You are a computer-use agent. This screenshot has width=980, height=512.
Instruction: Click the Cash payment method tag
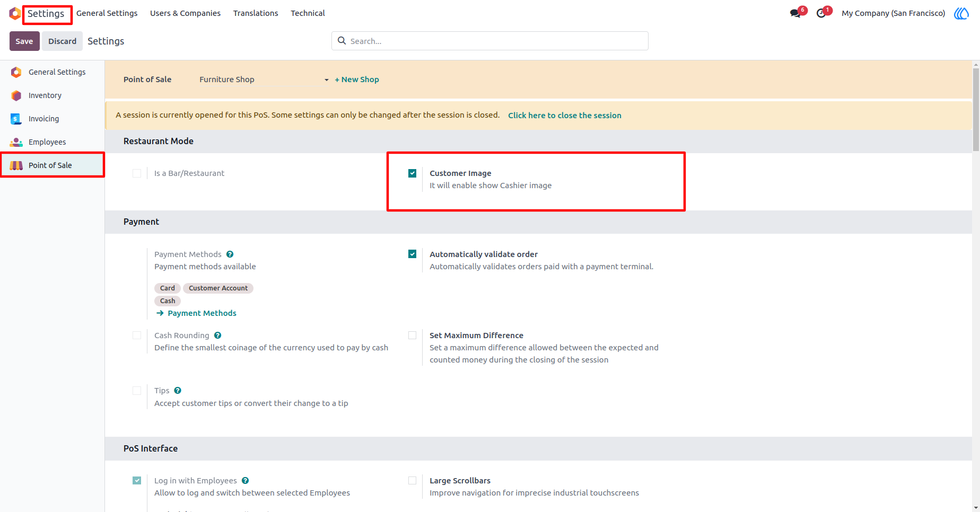(x=168, y=301)
